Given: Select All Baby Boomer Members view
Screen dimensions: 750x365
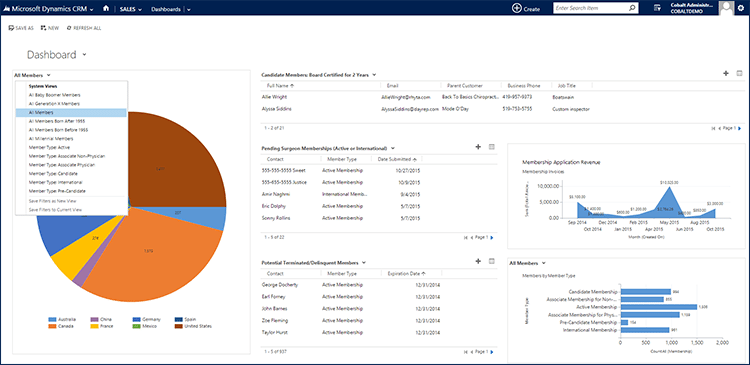Looking at the screenshot, I should [55, 95].
